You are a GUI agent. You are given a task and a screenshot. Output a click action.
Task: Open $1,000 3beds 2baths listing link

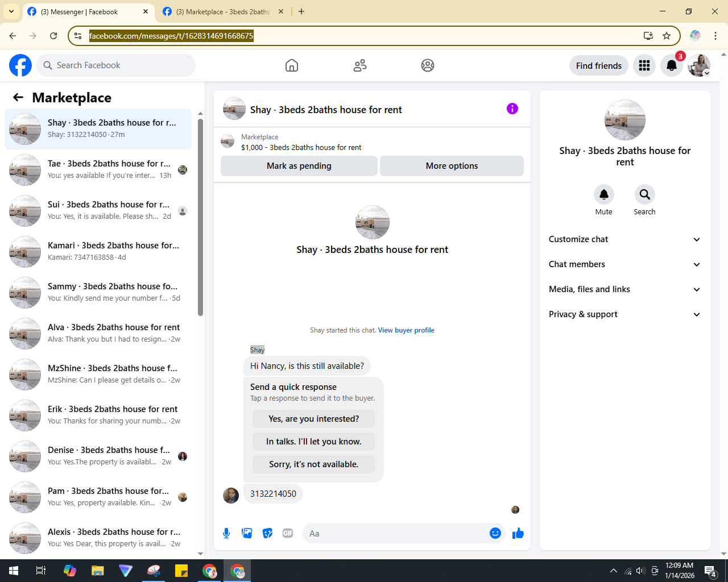[301, 147]
